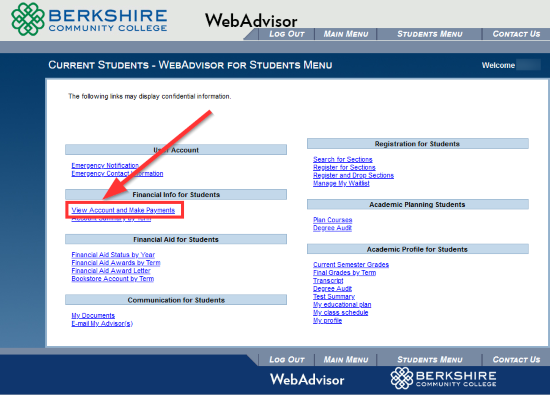The image size is (550, 395).
Task: View Current Semester Grades
Action: (351, 265)
